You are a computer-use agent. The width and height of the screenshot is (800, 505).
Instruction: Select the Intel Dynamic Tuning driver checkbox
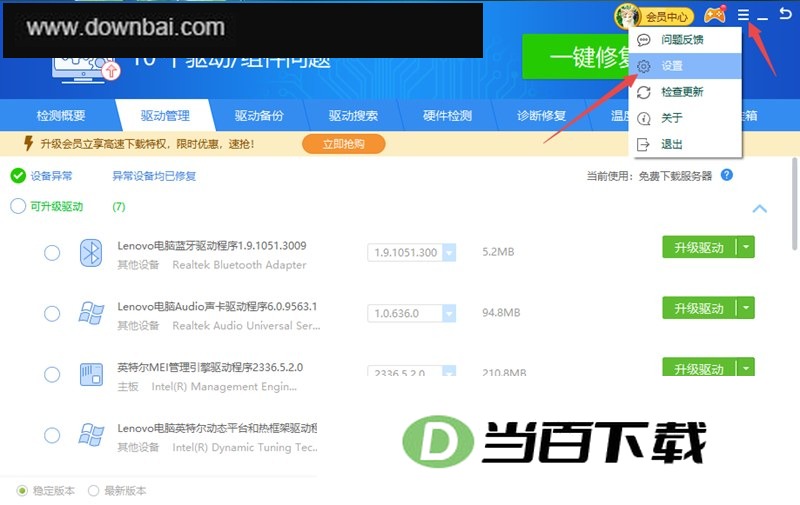52,435
